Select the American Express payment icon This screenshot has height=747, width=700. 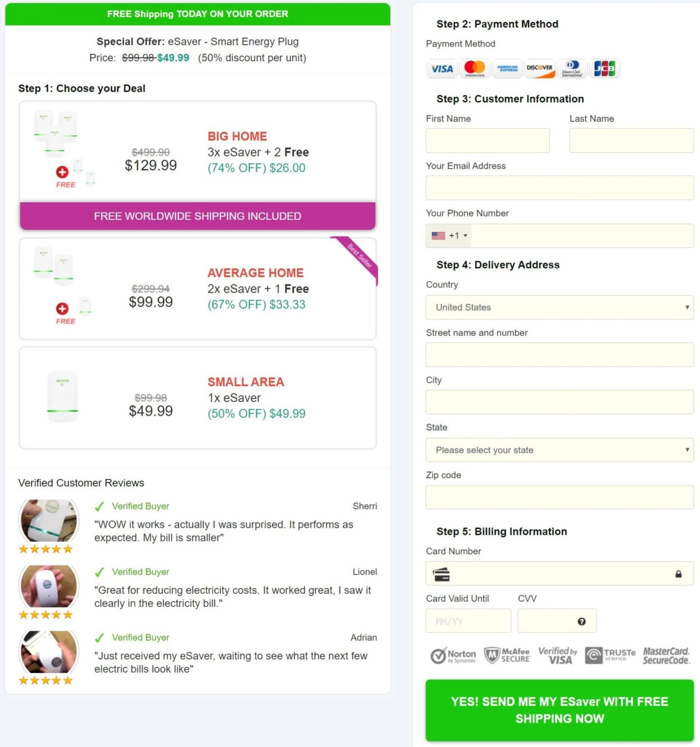507,69
